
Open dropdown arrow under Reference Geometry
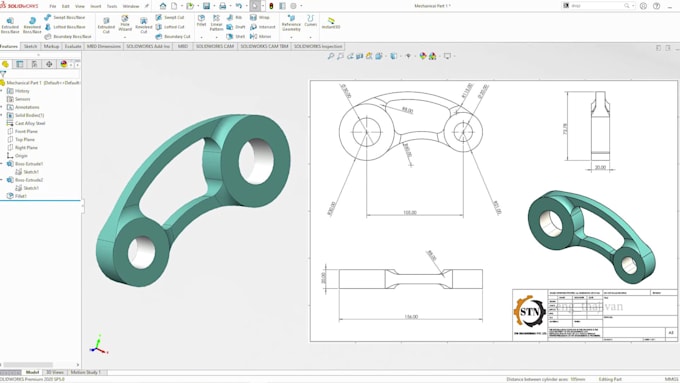[291, 37]
